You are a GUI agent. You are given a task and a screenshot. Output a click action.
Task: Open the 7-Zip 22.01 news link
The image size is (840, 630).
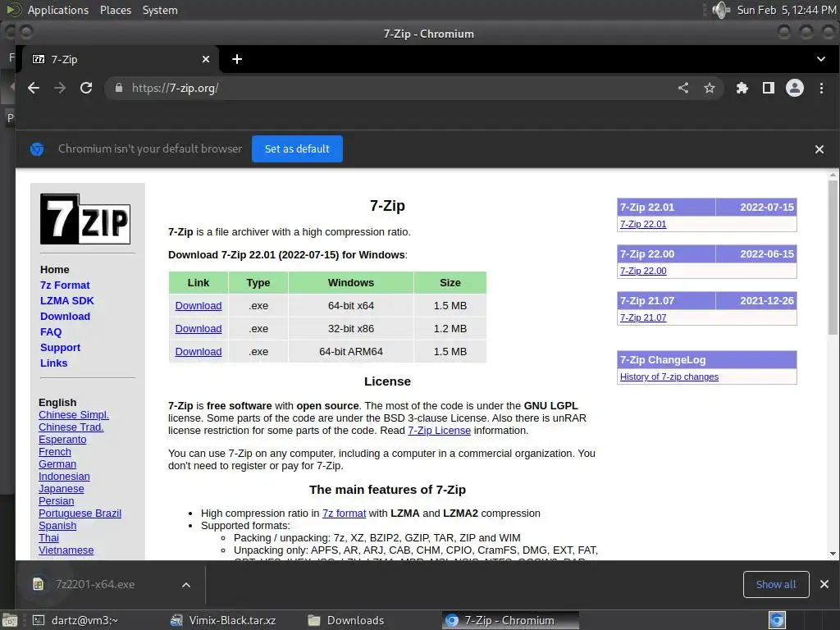click(643, 224)
